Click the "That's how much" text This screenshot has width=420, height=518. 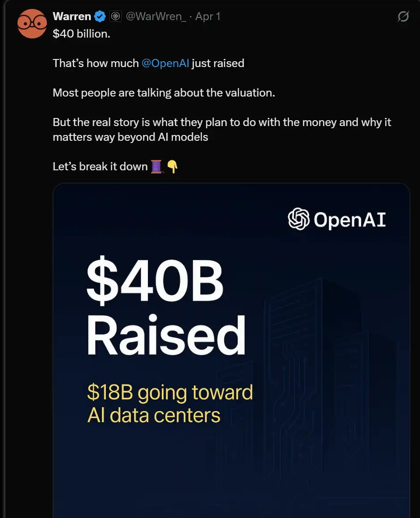(x=96, y=63)
